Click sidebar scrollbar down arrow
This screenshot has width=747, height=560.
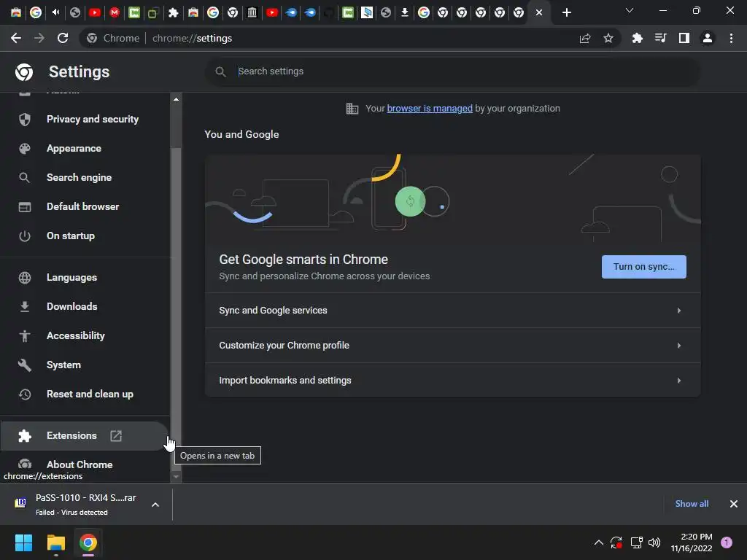click(176, 476)
